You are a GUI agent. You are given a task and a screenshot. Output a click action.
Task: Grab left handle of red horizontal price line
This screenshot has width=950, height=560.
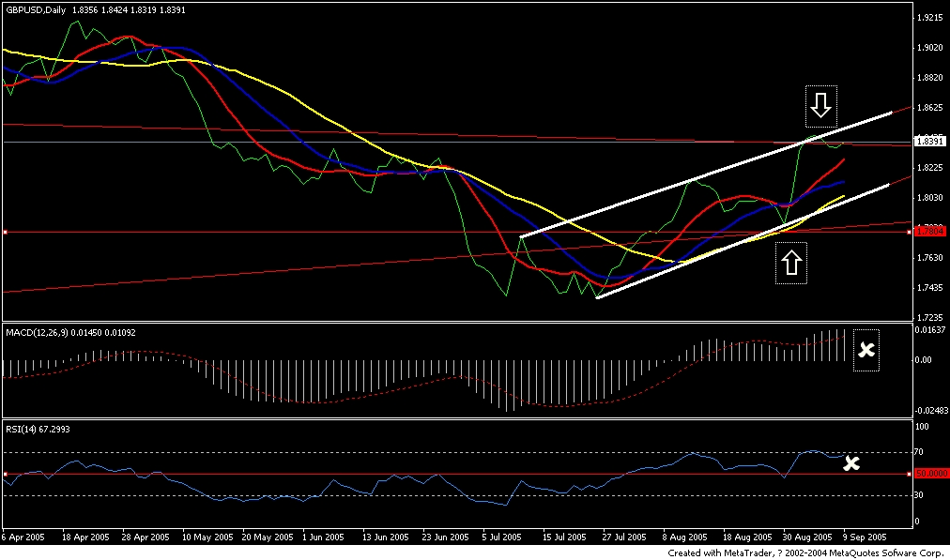click(5, 232)
